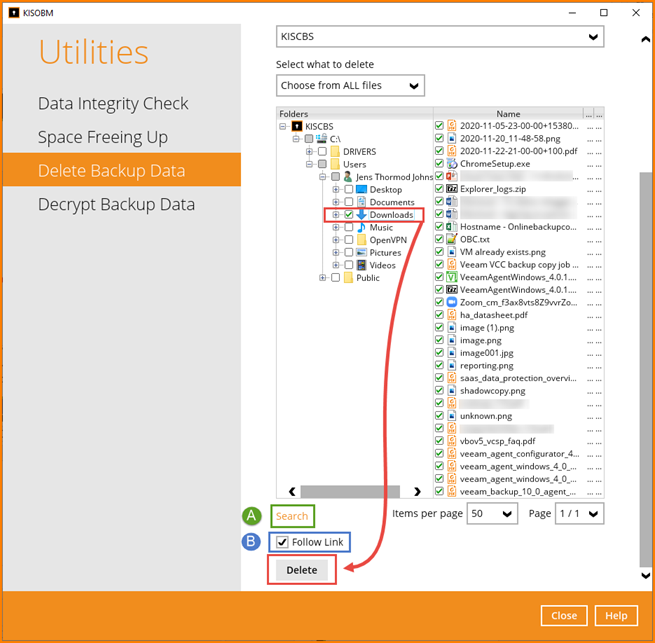Click the Explorer_logs.zip archive icon
Viewport: 655px width, 643px height.
(452, 189)
